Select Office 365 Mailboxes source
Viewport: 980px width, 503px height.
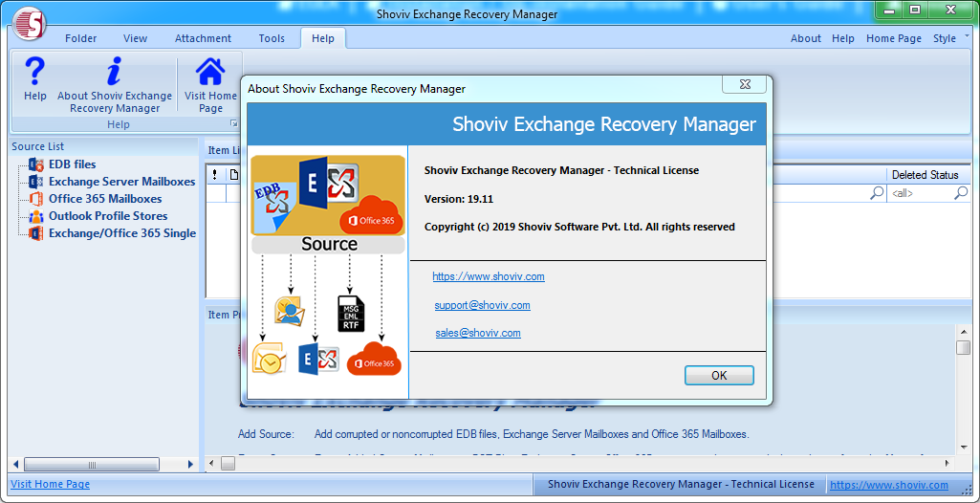tap(105, 199)
